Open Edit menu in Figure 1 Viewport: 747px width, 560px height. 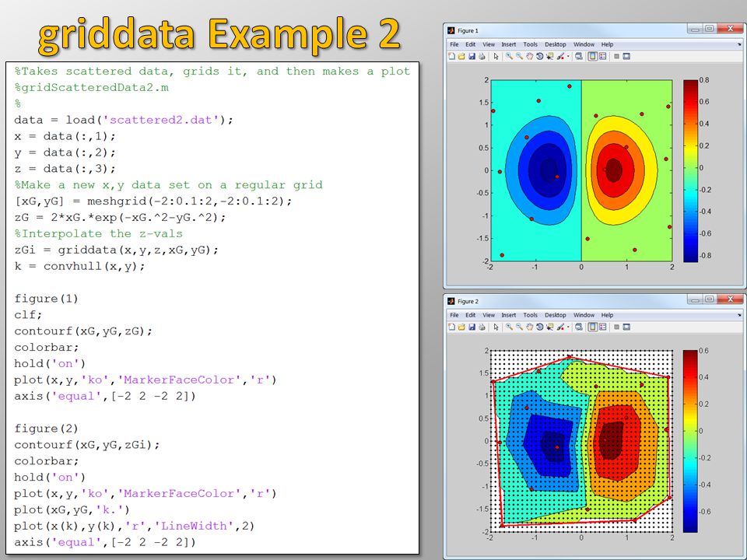(x=470, y=44)
